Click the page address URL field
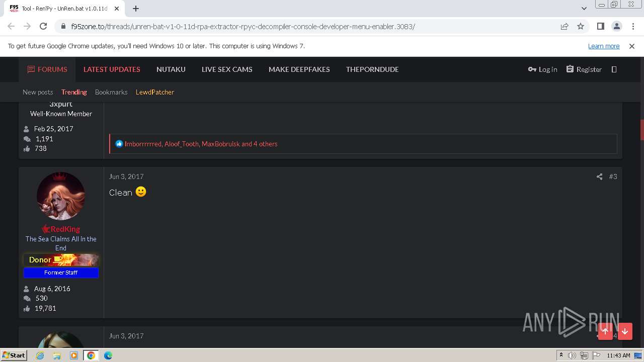The width and height of the screenshot is (644, 362). pyautogui.click(x=307, y=26)
